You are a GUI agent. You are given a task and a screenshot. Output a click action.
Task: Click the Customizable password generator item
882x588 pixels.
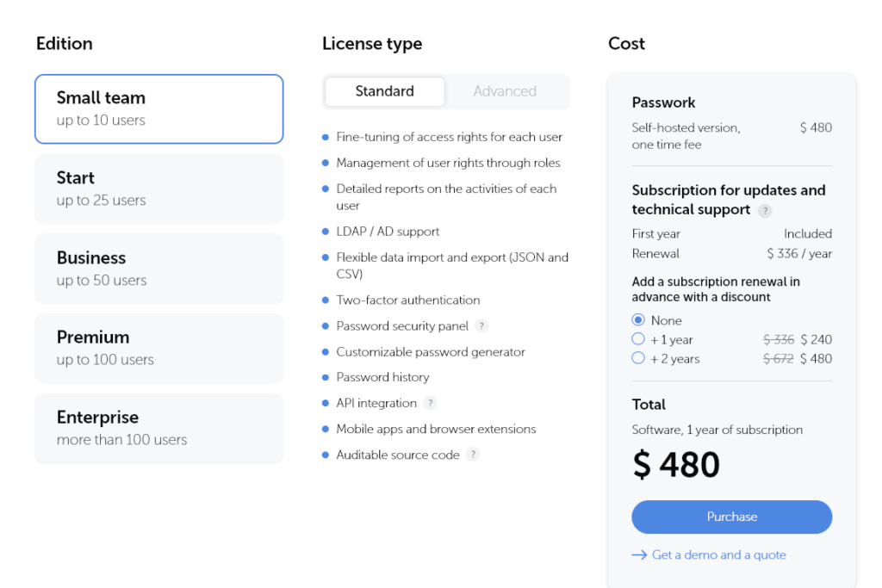(431, 352)
